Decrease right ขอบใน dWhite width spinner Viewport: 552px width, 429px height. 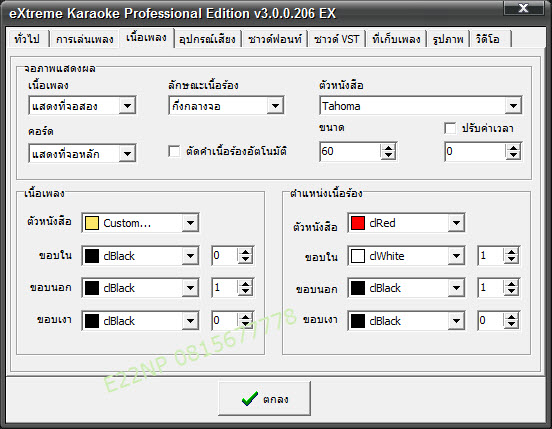(511, 260)
